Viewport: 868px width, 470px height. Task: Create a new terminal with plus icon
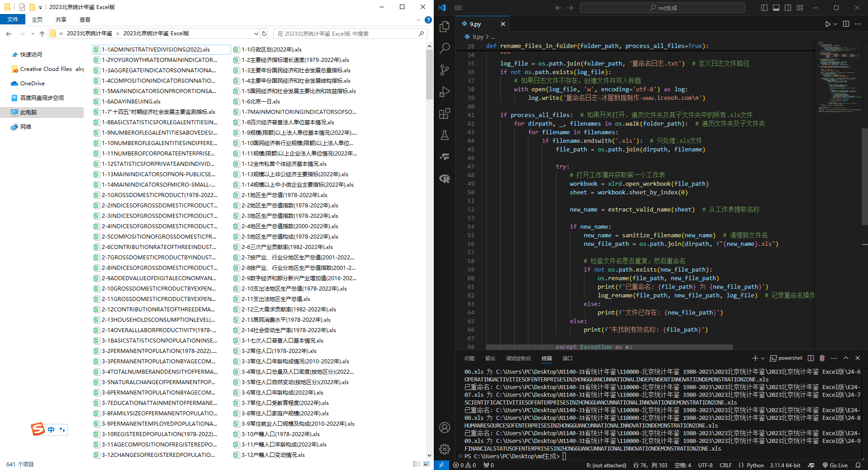pyautogui.click(x=754, y=358)
